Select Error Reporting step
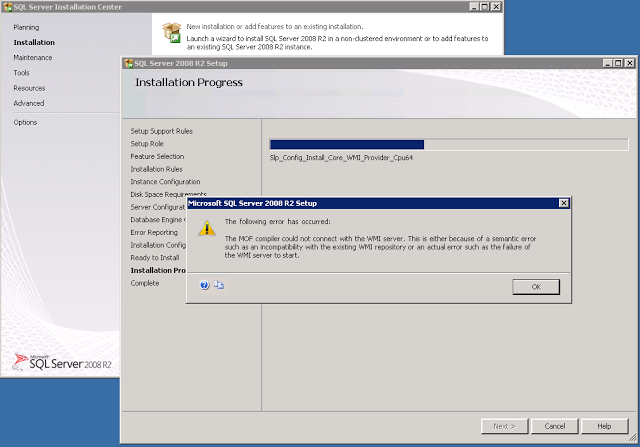 point(154,232)
